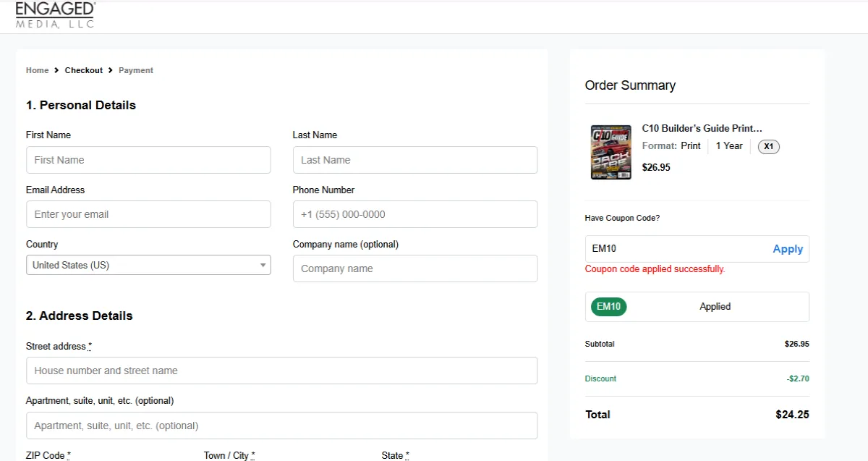Click the C10 Builder's Guide cover thumbnail
868x461 pixels.
coord(610,151)
